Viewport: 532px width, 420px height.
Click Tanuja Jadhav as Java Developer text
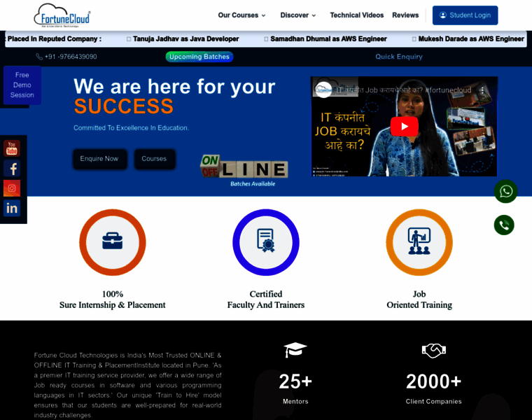click(x=185, y=39)
